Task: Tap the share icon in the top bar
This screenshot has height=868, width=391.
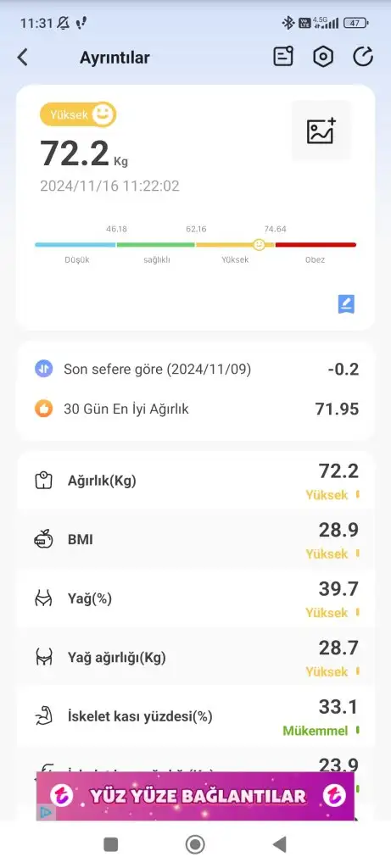Action: [363, 57]
